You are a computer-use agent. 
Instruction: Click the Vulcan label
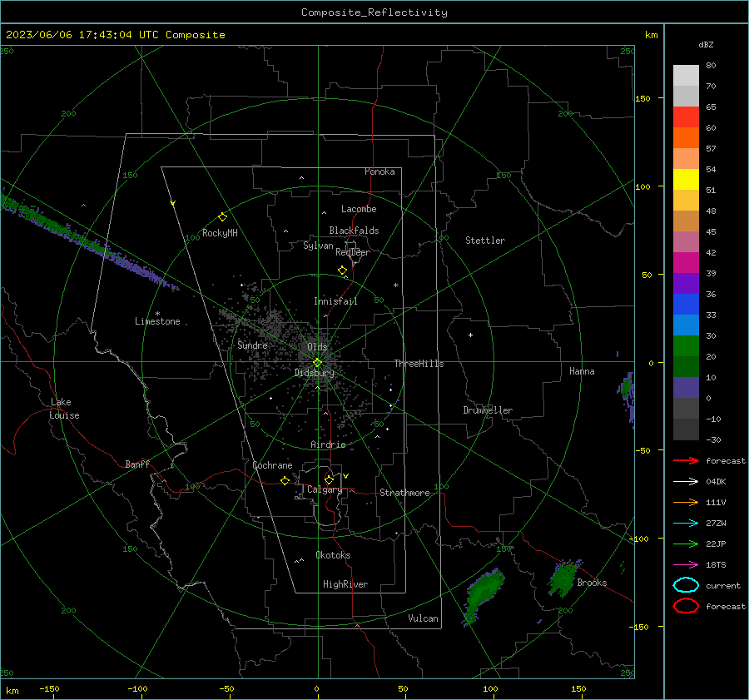pos(423,618)
